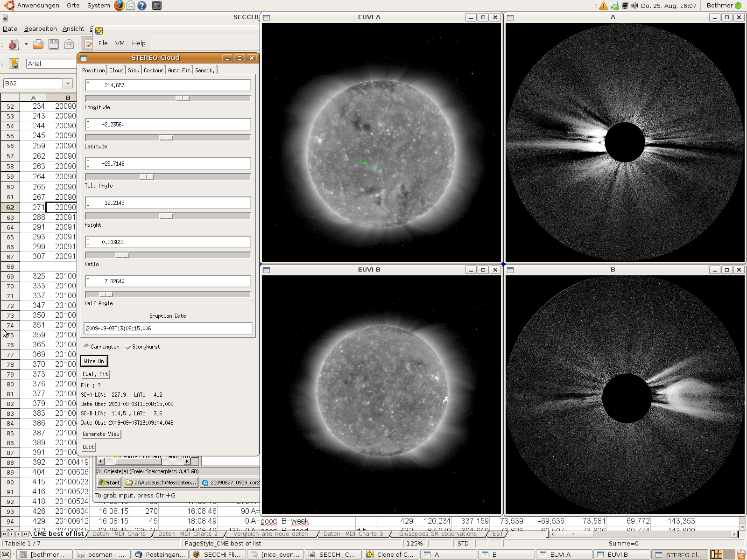The image size is (747, 560).
Task: Switch to the Contour tab
Action: (x=154, y=70)
